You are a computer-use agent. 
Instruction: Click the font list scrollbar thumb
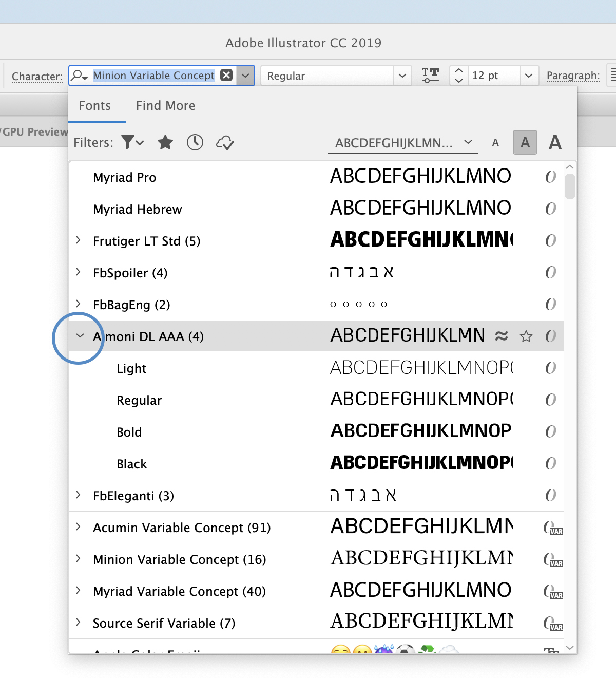(x=570, y=186)
